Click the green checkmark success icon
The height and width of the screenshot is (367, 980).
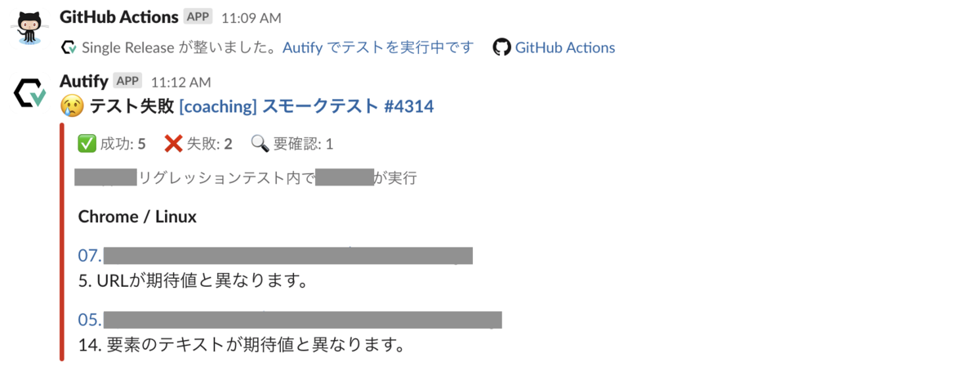[x=87, y=144]
